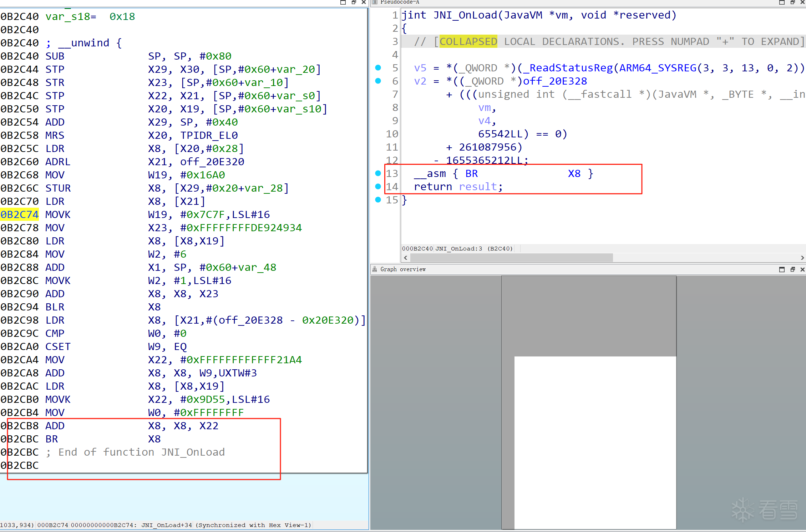This screenshot has width=806, height=532.
Task: Close the Graph overview panel
Action: click(802, 269)
